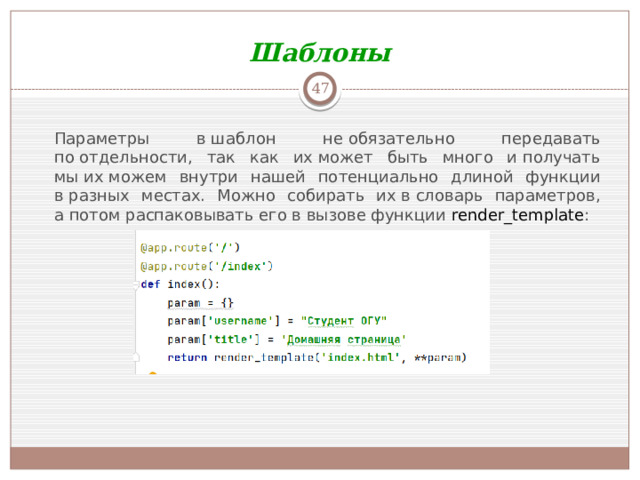The height and width of the screenshot is (480, 640).
Task: Click the 'param = {}' code line
Action: tap(200, 303)
